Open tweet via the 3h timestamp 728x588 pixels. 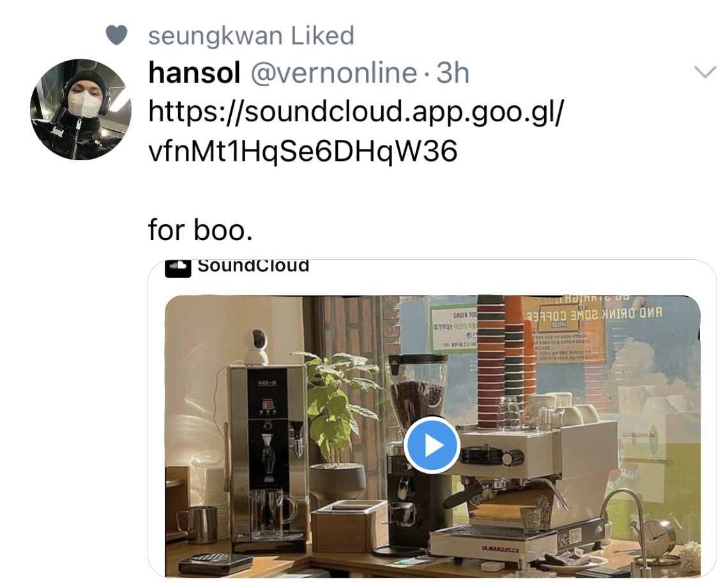[x=453, y=73]
